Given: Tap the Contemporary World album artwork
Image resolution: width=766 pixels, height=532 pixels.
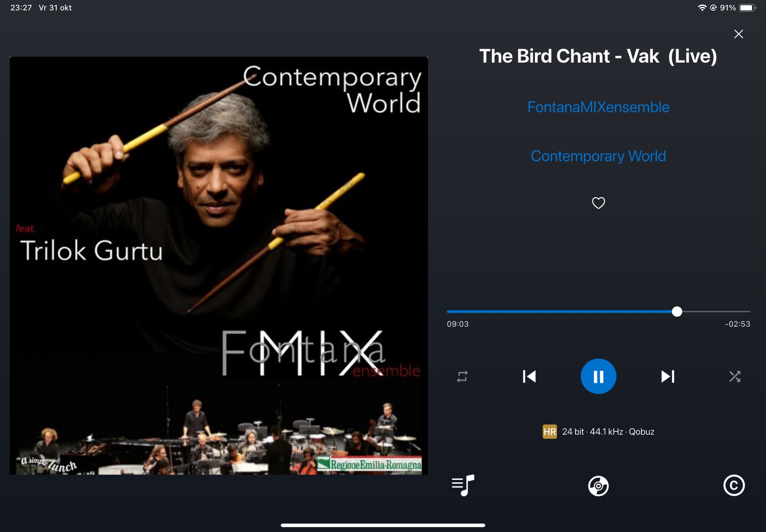Looking at the screenshot, I should [x=219, y=266].
